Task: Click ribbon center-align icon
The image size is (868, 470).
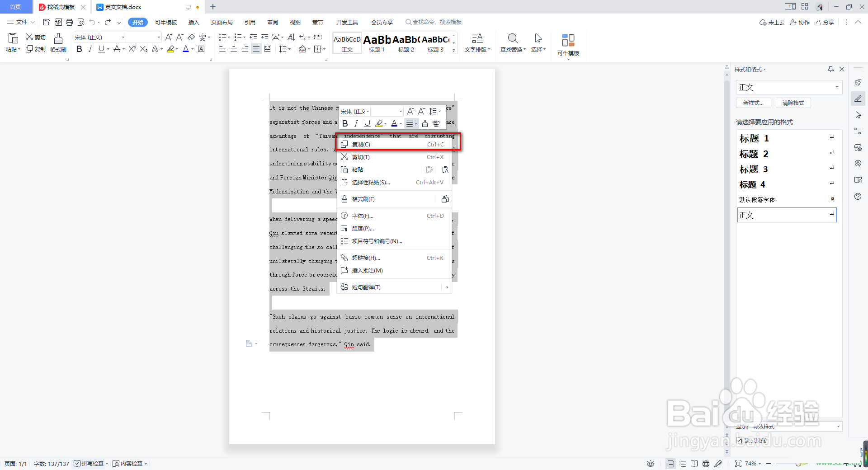Action: pyautogui.click(x=234, y=49)
